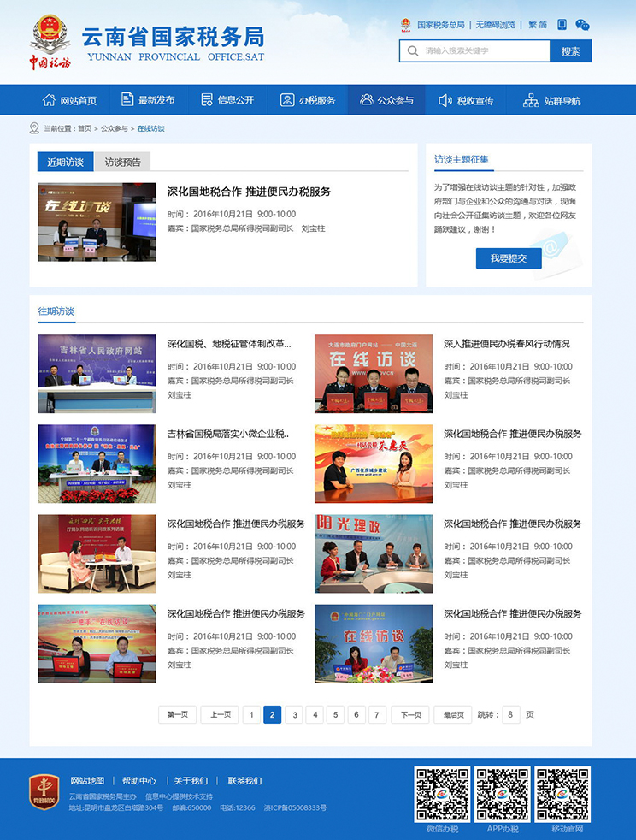Click the 公众参与 breadcrumb link
Screen dimensions: 636x840
point(115,128)
